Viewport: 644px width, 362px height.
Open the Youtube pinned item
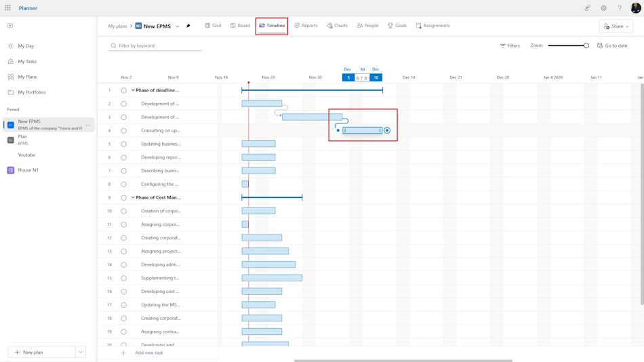26,155
